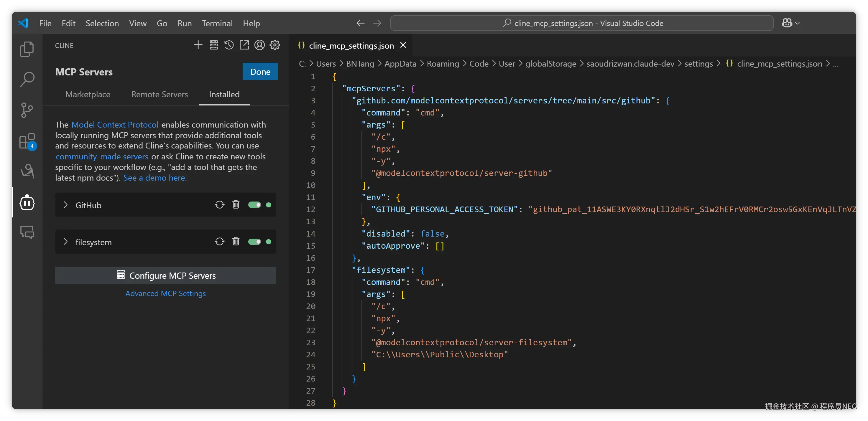The height and width of the screenshot is (421, 868).
Task: Toggle the GitHub server switch off
Action: (254, 205)
